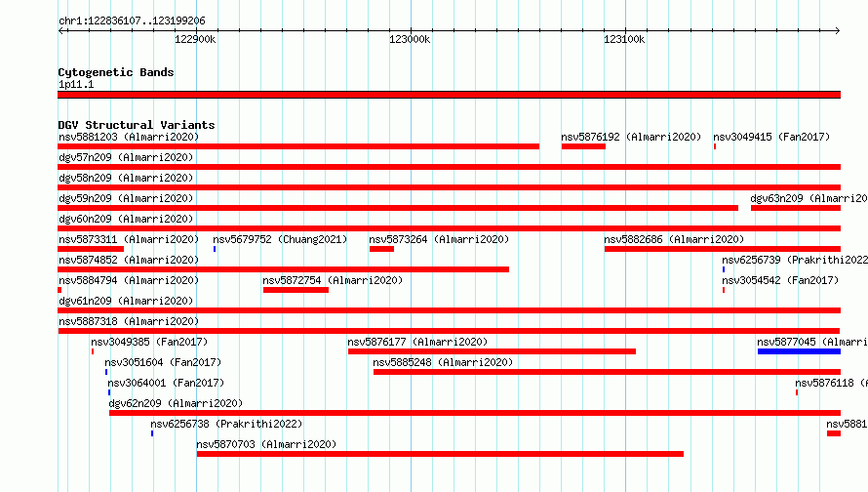This screenshot has width=868, height=492.
Task: Click the Cytogenetic Bands track title
Action: (x=116, y=72)
